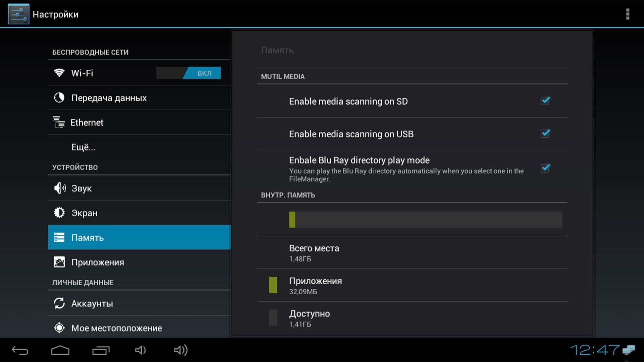Uncheck Enable media scanning on SD
Screen dimensions: 644x362
tap(545, 101)
